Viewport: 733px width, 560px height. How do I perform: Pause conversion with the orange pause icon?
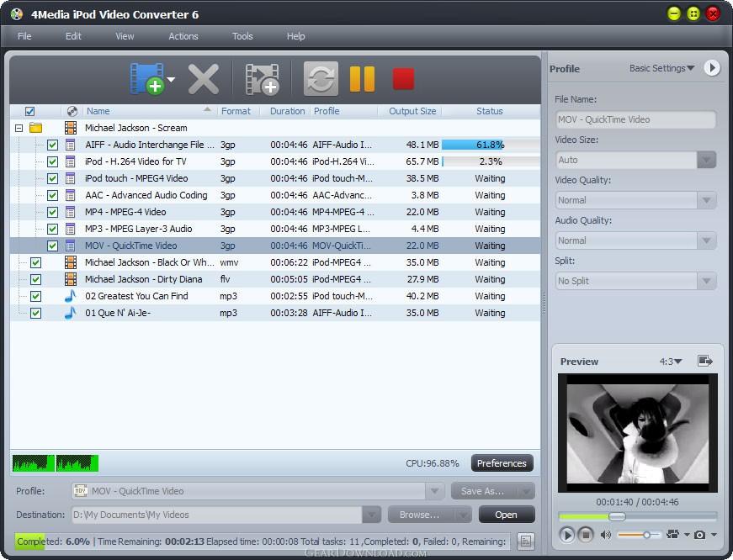[363, 78]
